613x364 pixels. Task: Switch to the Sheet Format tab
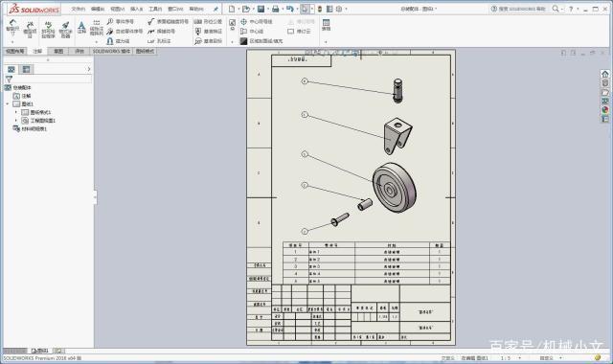point(145,51)
